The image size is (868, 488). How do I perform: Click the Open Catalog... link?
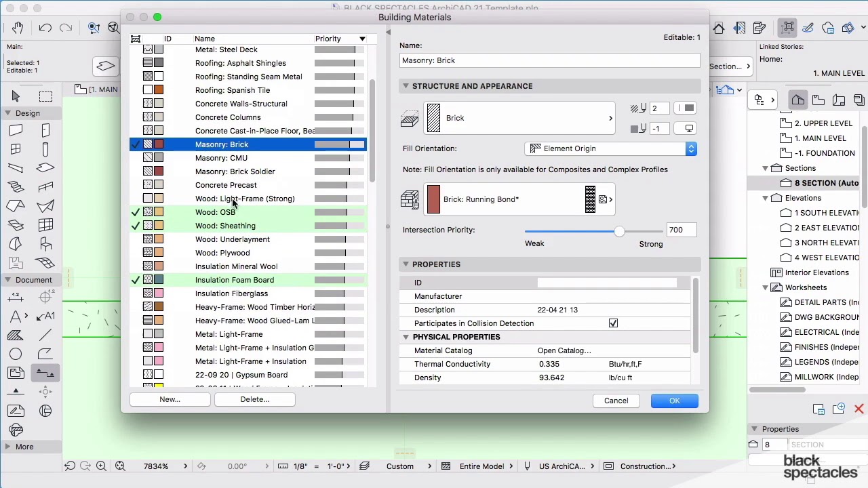(x=564, y=350)
